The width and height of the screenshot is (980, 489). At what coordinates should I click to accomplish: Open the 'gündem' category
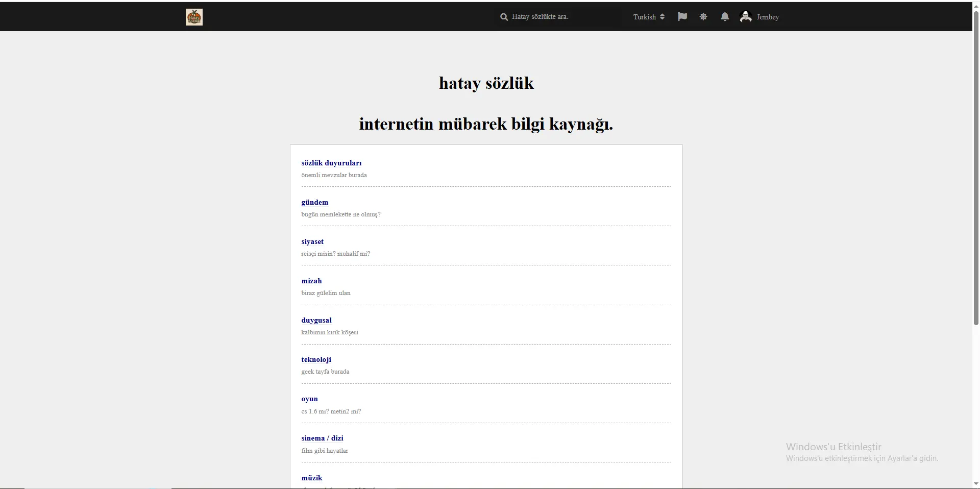click(315, 202)
